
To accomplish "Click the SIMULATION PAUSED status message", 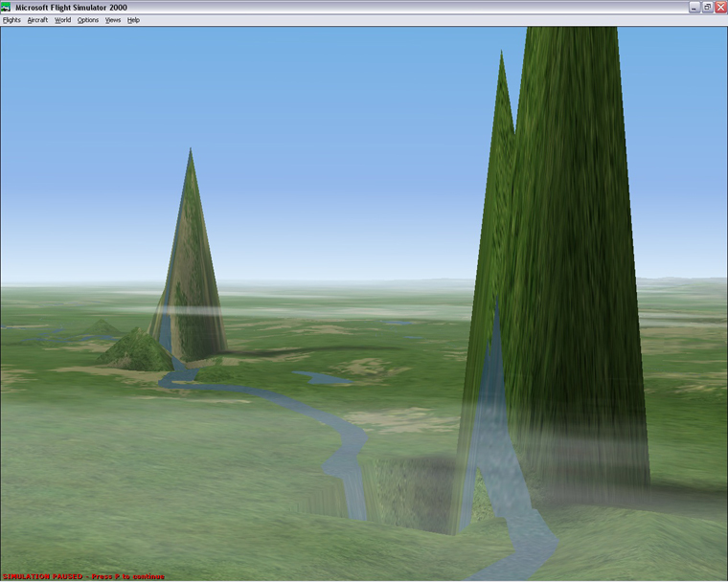I will [83, 576].
